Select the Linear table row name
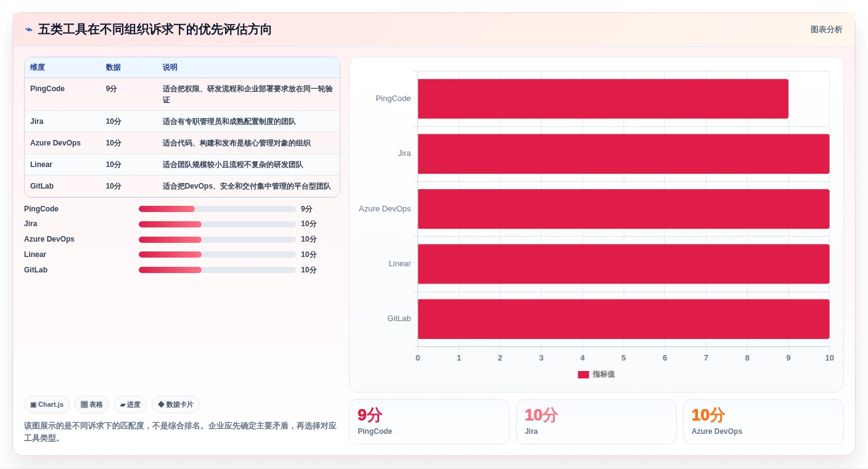Image resolution: width=868 pixels, height=469 pixels. pos(41,165)
